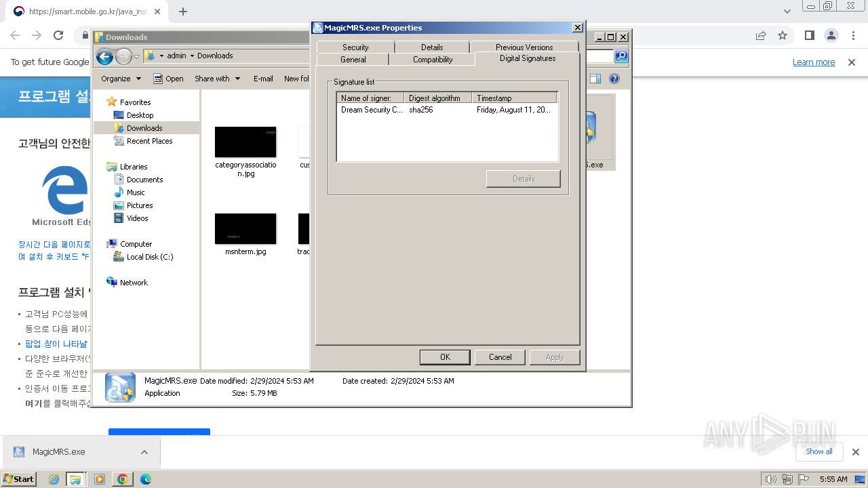The image size is (868, 488).
Task: Open Chrome three-dot menu
Action: click(852, 35)
